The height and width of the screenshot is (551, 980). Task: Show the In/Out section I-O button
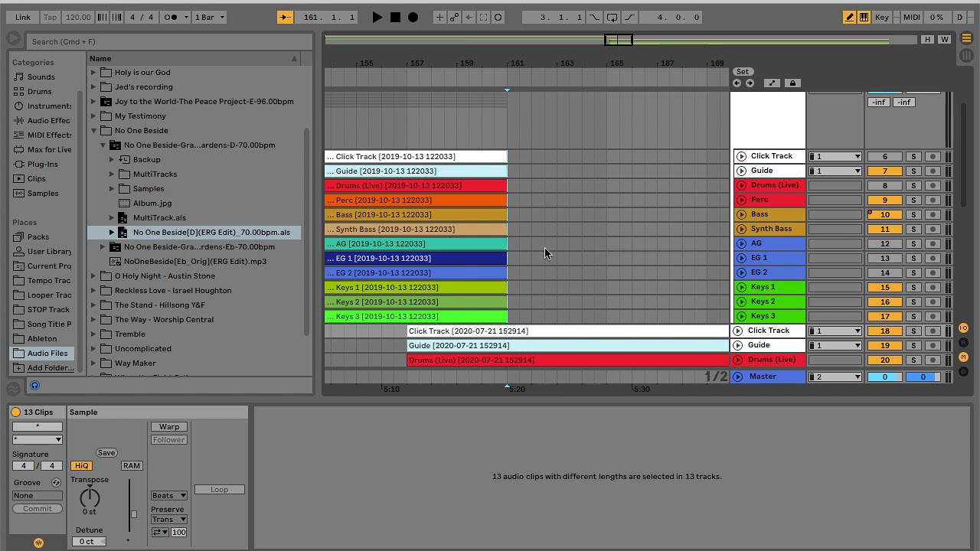[x=964, y=328]
